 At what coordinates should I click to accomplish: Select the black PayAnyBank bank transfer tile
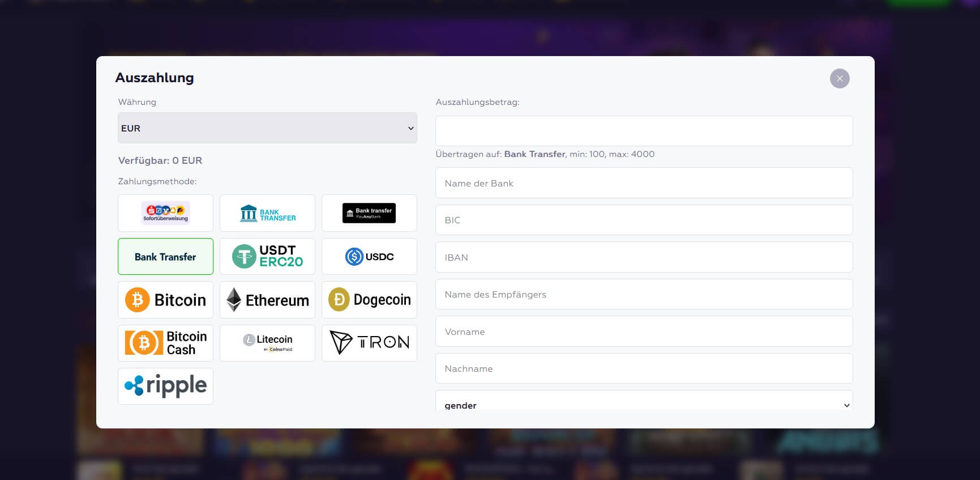[x=369, y=213]
